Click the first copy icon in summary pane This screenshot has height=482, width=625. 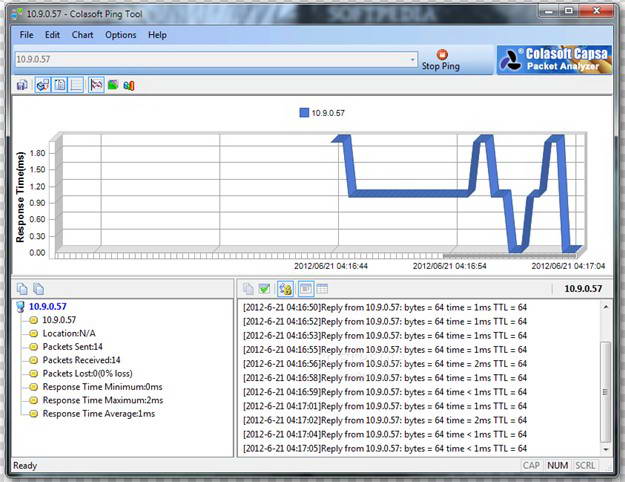click(x=22, y=289)
